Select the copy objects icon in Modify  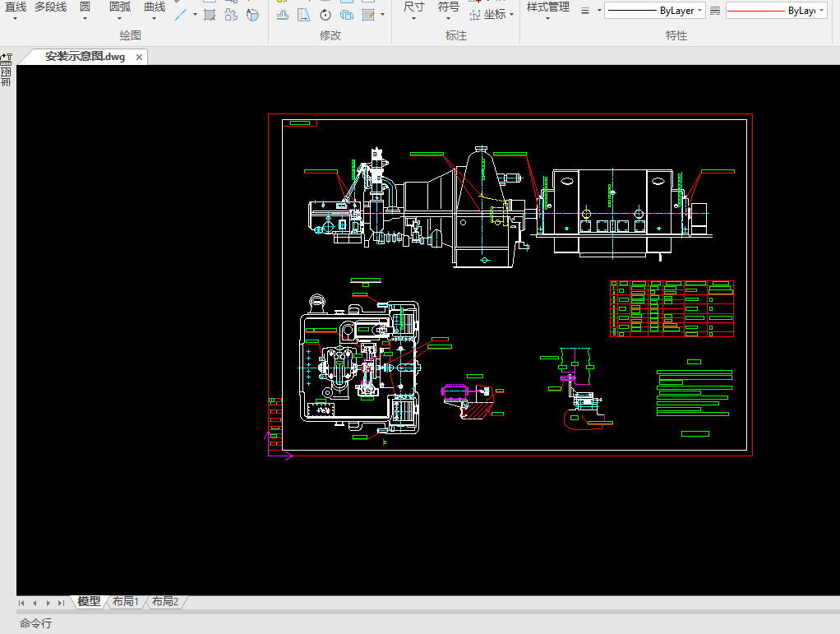(347, 15)
